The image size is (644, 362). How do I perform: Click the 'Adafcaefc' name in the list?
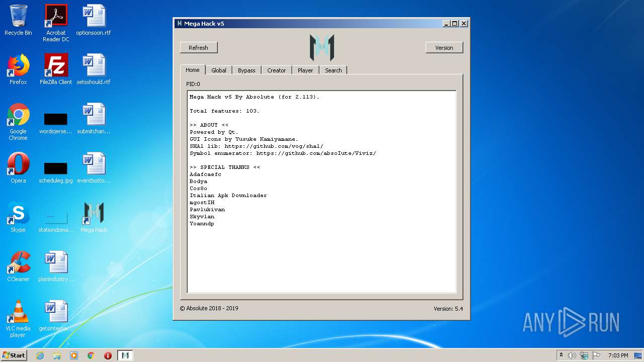(x=205, y=174)
